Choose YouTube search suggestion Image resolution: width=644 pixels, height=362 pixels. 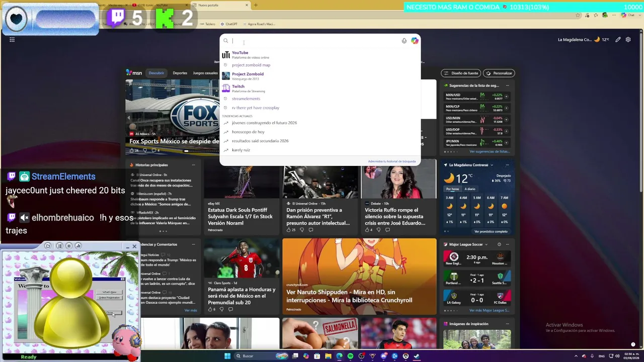320,54
